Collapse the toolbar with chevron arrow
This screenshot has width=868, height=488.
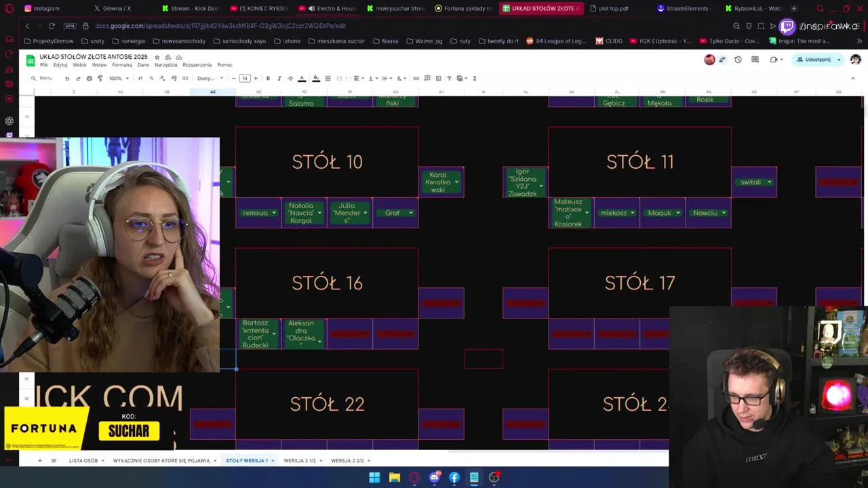(x=852, y=79)
